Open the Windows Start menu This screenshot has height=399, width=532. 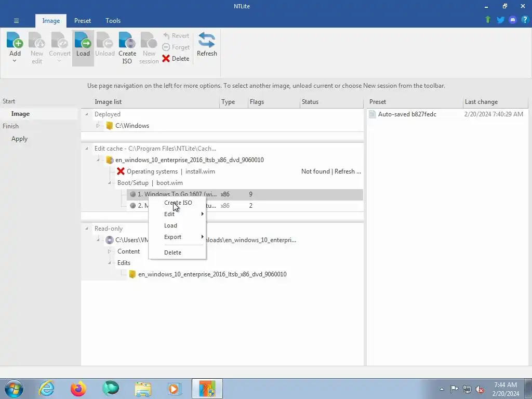click(x=14, y=389)
